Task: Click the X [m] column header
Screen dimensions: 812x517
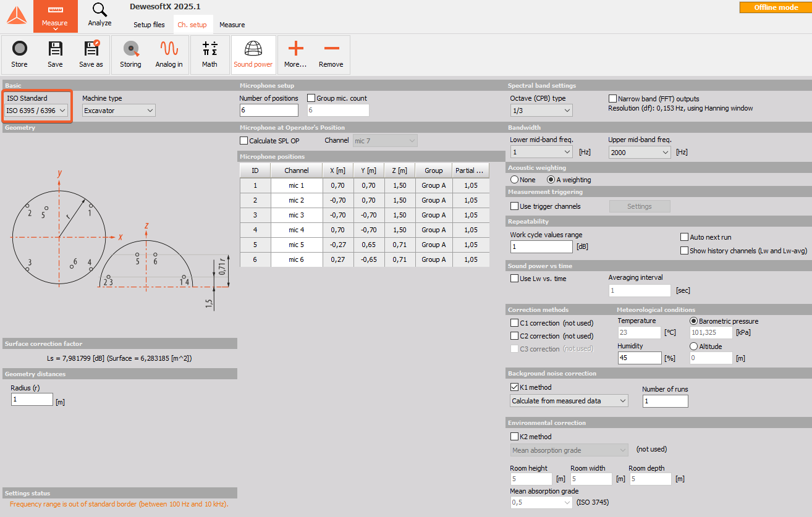Action: (338, 170)
